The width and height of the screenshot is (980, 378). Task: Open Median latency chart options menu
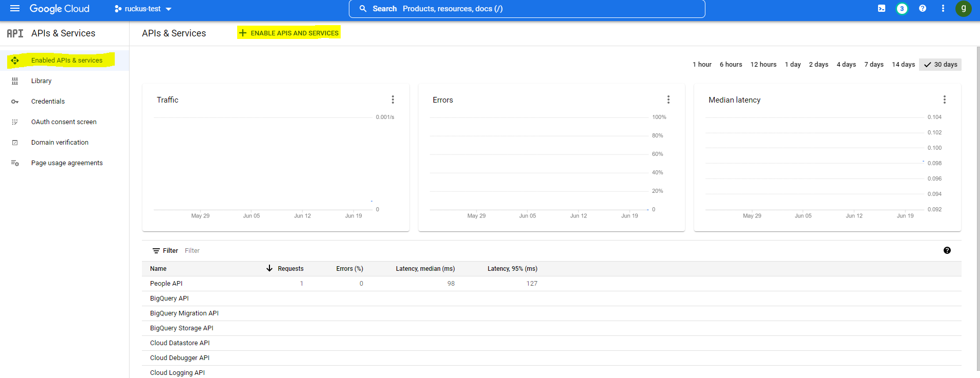[945, 100]
